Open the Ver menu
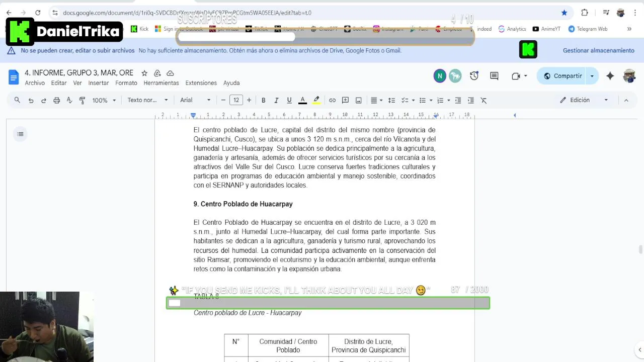 click(x=77, y=83)
